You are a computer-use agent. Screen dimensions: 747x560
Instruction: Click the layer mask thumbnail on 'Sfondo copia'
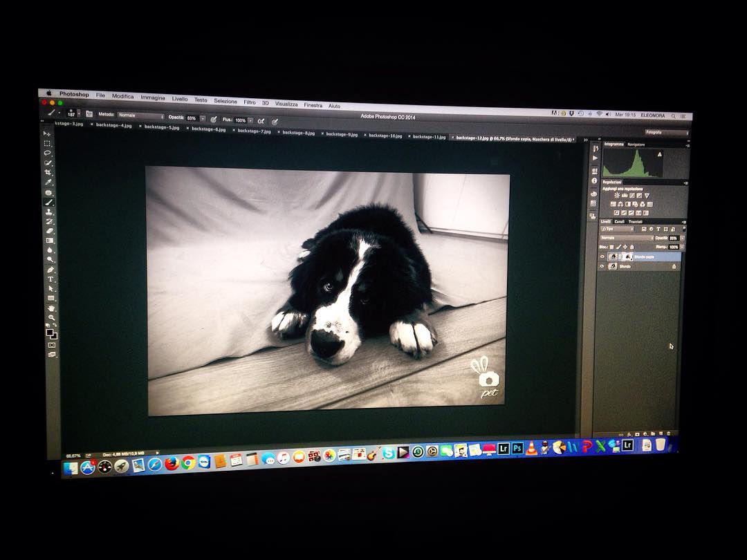[627, 256]
